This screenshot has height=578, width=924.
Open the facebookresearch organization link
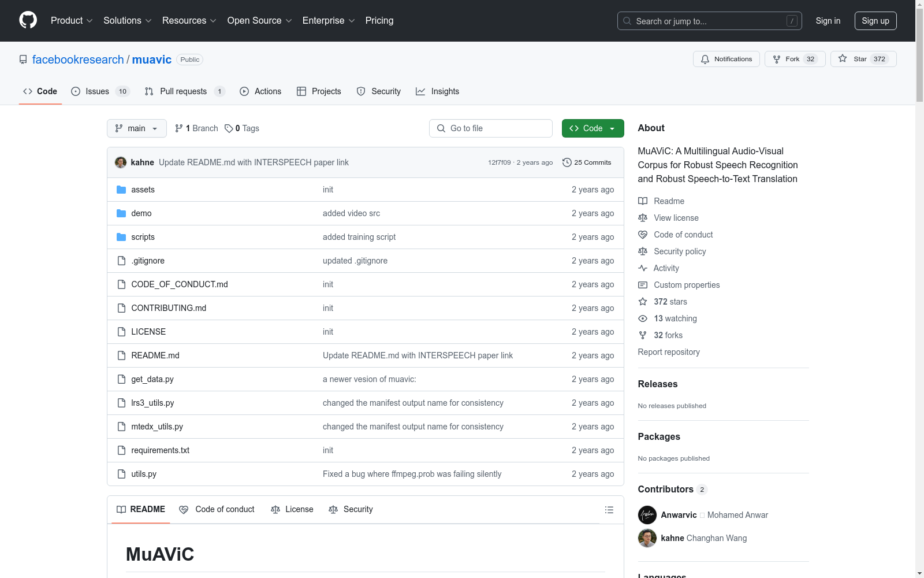pyautogui.click(x=78, y=60)
